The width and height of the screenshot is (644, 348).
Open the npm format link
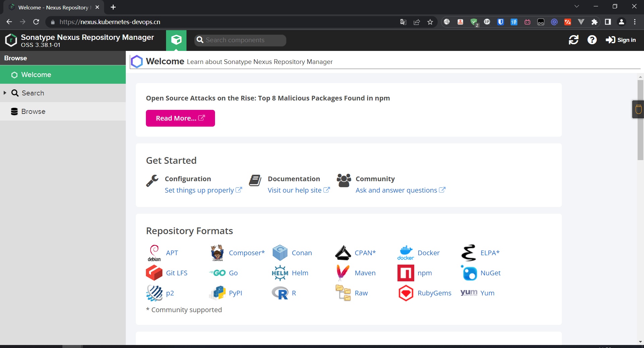(425, 273)
